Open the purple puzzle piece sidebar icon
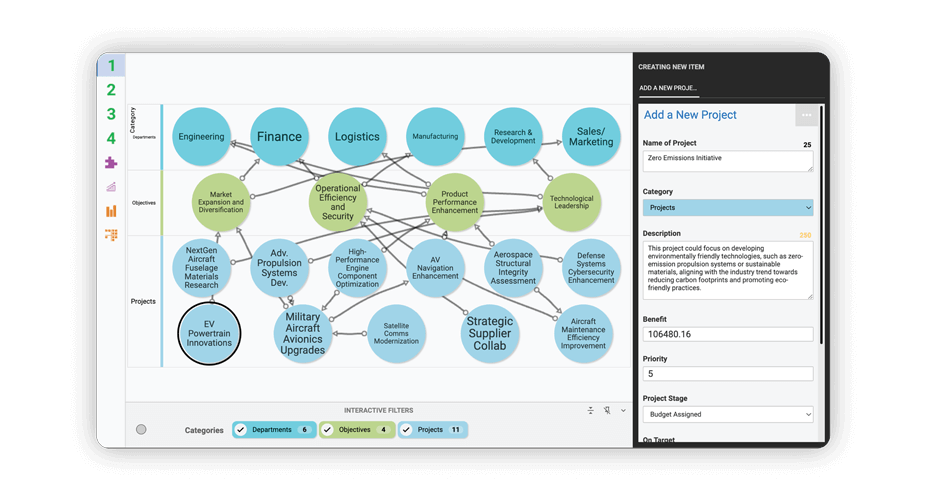 point(111,163)
